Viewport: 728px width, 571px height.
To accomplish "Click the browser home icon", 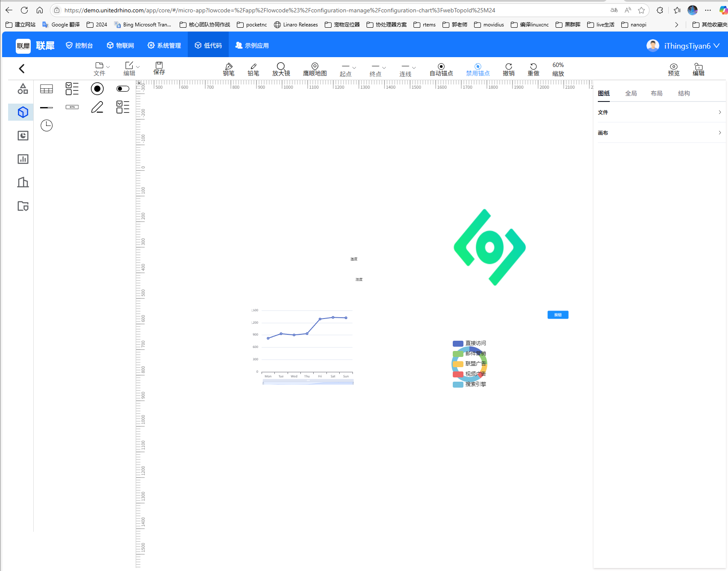I will [40, 10].
